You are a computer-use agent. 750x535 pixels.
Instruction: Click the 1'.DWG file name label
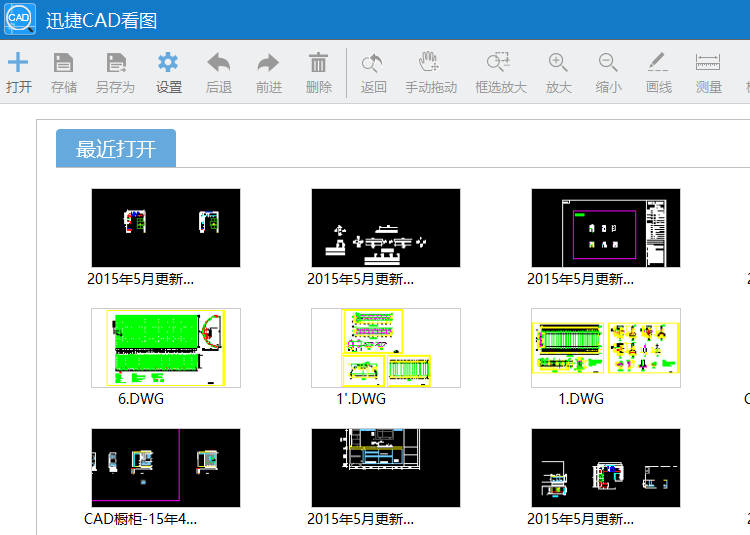click(x=361, y=399)
